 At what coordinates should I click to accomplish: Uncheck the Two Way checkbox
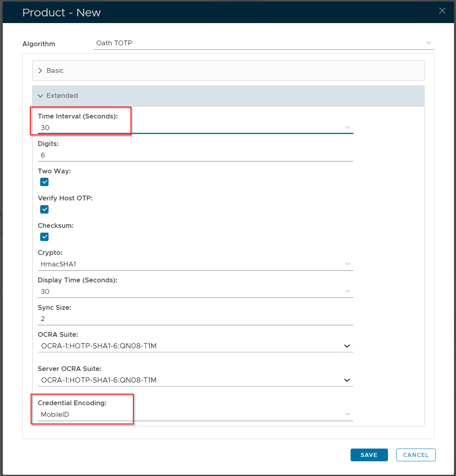click(x=45, y=182)
